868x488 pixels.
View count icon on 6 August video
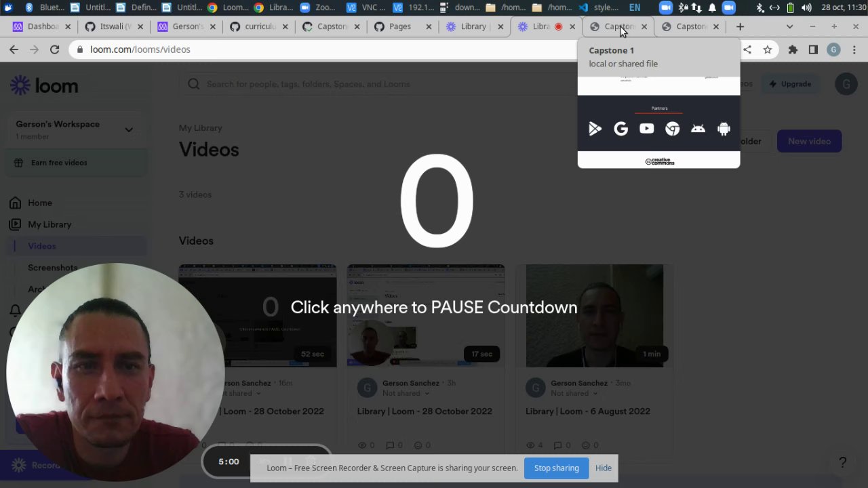point(530,445)
